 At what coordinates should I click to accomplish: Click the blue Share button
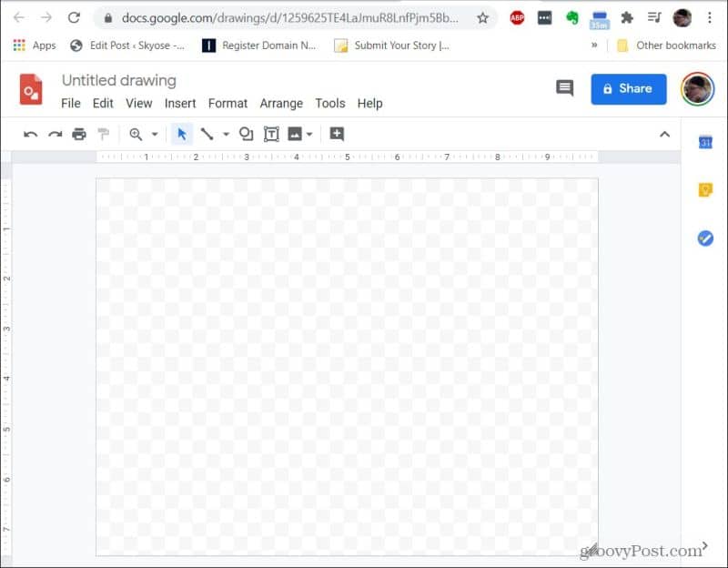629,88
